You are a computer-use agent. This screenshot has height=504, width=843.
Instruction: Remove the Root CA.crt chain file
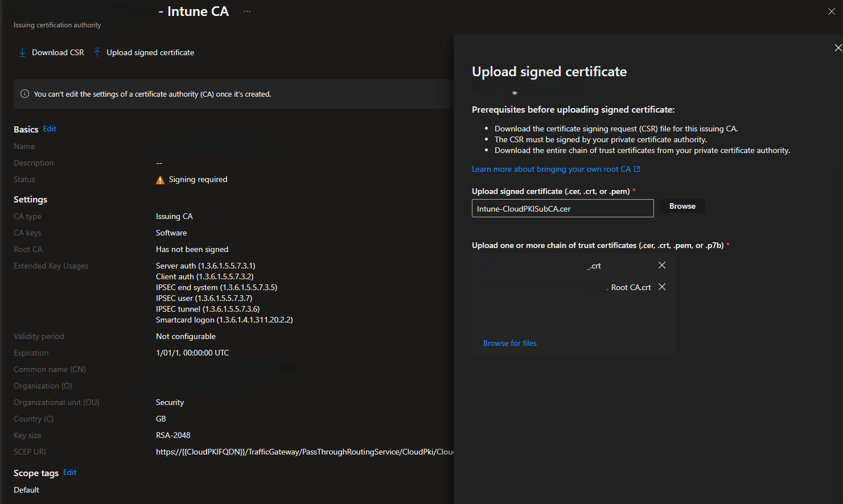click(x=662, y=287)
